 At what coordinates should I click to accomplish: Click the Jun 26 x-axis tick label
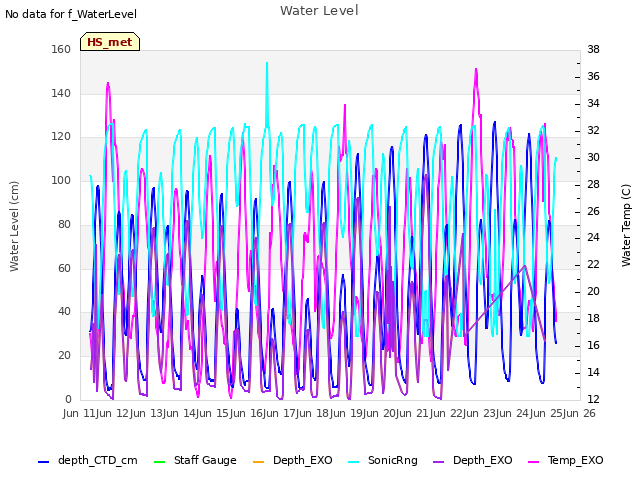click(x=579, y=413)
